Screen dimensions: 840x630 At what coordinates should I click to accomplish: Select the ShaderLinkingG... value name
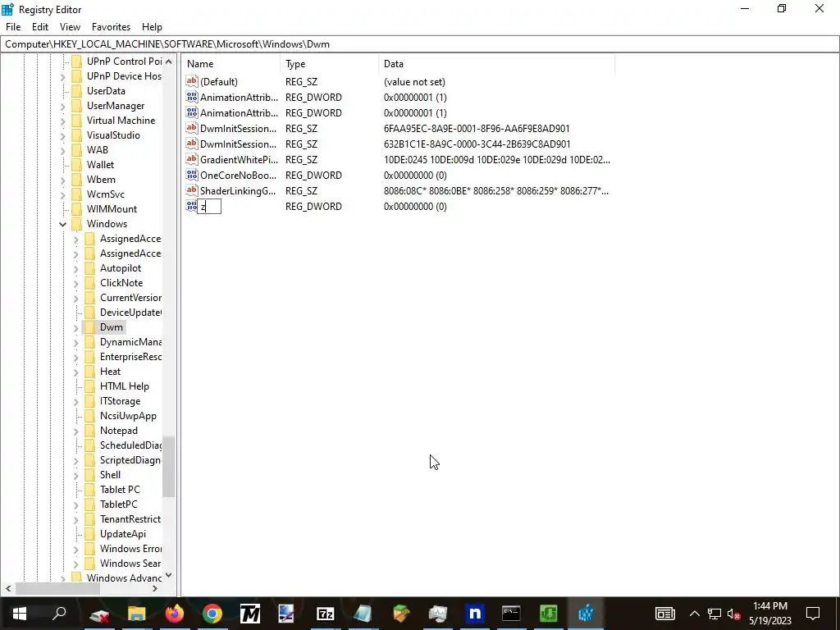pos(239,190)
